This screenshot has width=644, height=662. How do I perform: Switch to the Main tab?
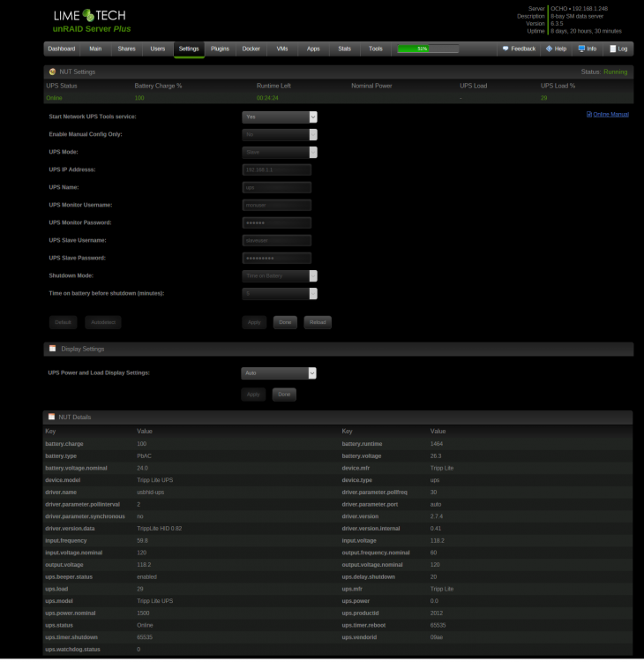95,49
